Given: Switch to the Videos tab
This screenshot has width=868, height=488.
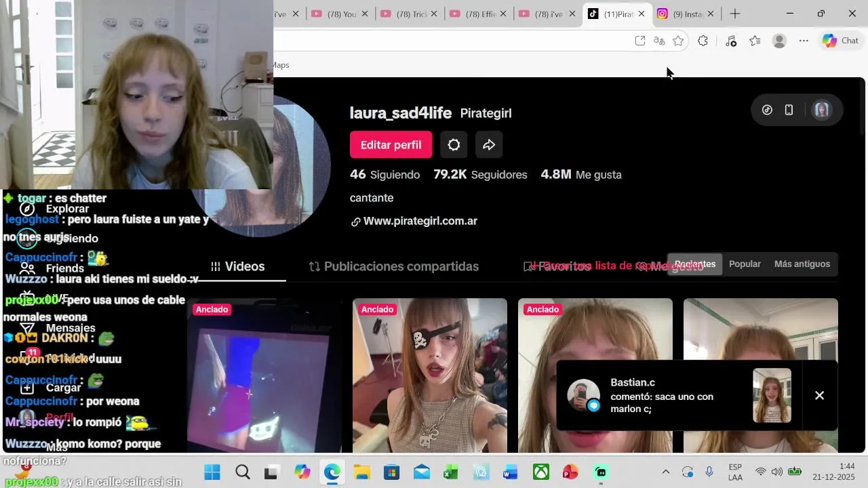Looking at the screenshot, I should point(237,266).
